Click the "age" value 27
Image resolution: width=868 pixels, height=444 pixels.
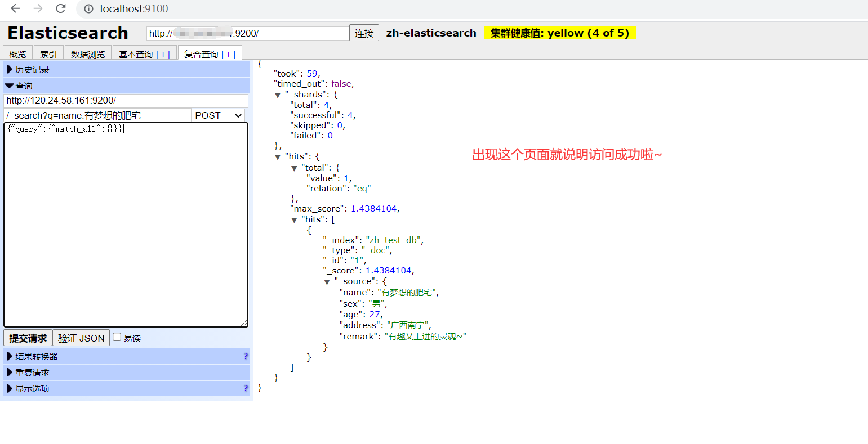point(375,315)
